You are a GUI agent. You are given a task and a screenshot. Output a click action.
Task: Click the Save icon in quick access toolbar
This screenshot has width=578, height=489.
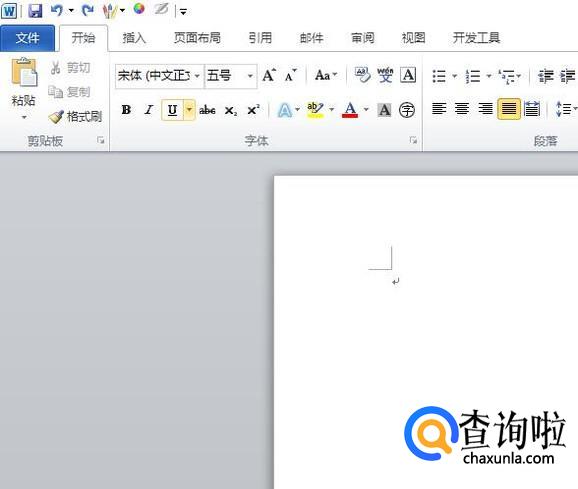35,10
